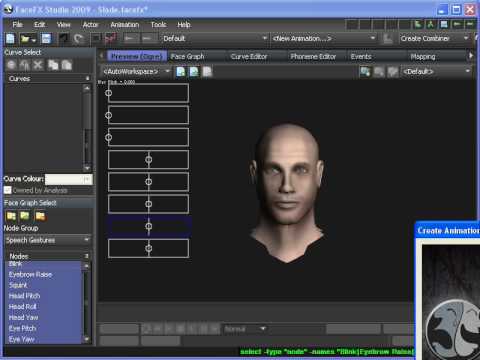Viewport: 480px width, 360px height.
Task: Click the red checkmark toolbar icon
Action: pos(110,39)
